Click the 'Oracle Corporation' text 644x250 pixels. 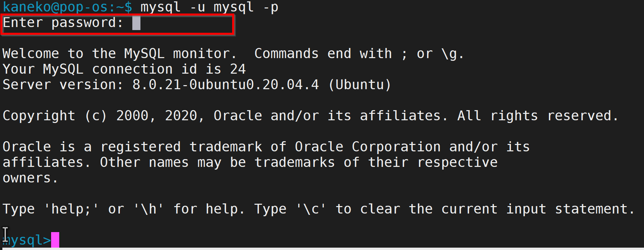tap(368, 147)
